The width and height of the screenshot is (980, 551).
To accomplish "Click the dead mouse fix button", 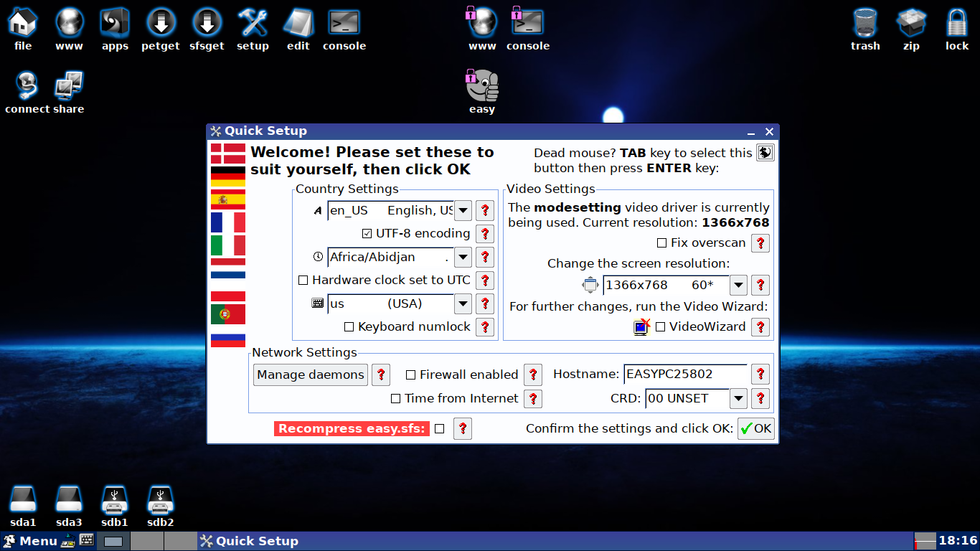I will pos(765,152).
